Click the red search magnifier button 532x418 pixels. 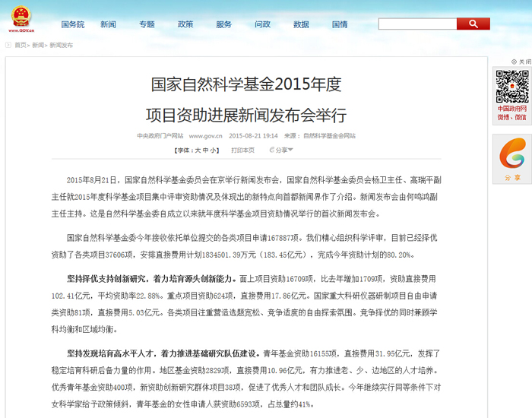(473, 24)
